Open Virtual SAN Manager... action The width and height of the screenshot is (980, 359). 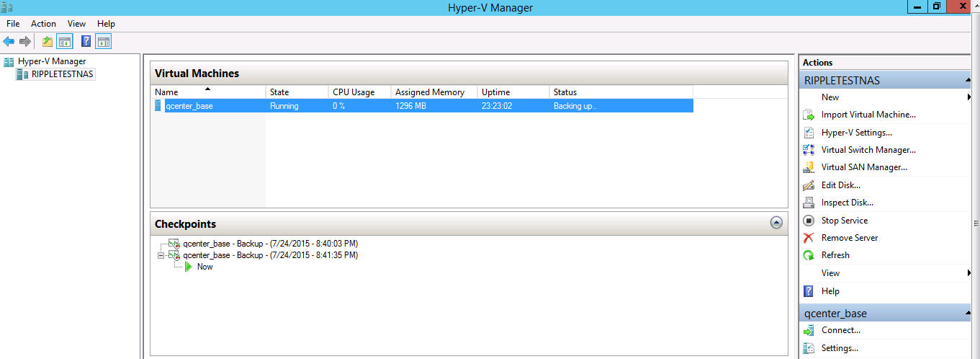tap(864, 167)
